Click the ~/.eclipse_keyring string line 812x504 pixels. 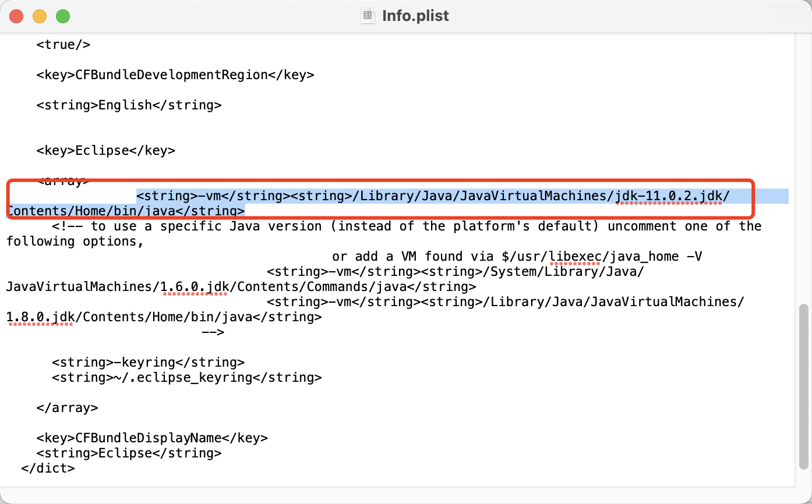tap(186, 377)
